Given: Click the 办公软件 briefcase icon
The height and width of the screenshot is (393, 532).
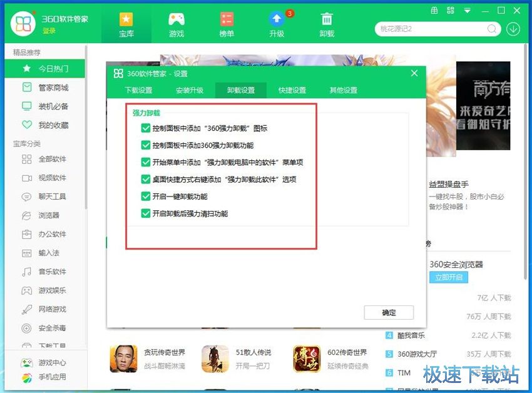Looking at the screenshot, I should click(26, 234).
